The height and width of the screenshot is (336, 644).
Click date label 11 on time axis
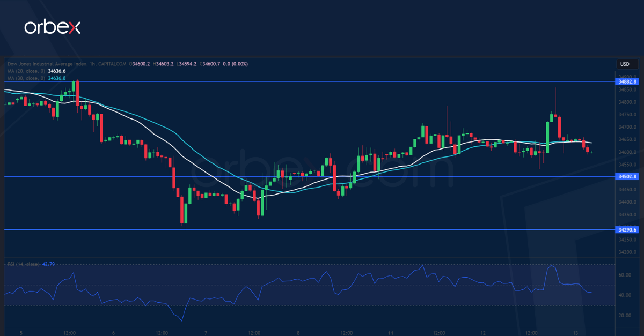point(392,332)
